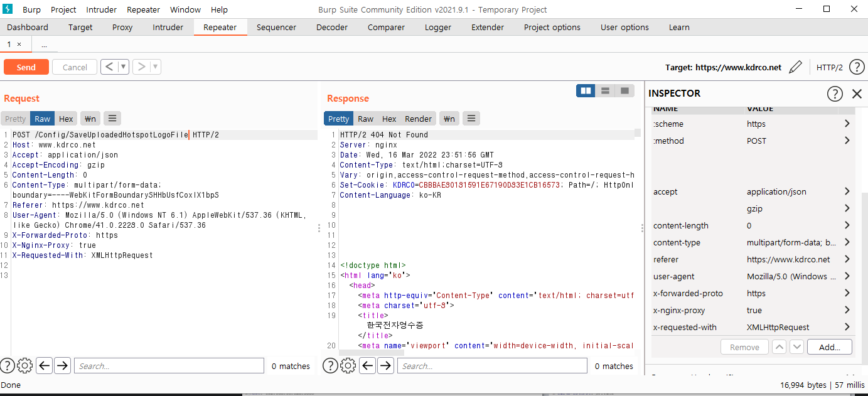Click Add... in the Inspector
This screenshot has height=396, width=868.
pos(830,346)
